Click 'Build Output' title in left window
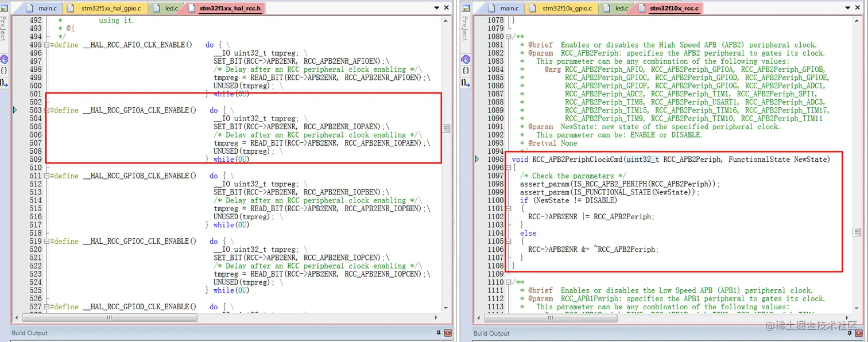The width and height of the screenshot is (868, 342). click(30, 333)
